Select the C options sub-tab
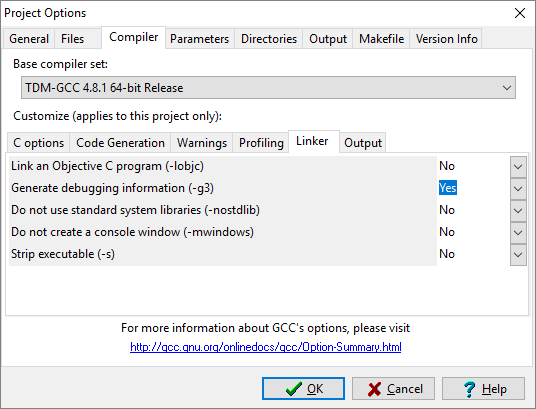536x409 pixels. click(39, 143)
